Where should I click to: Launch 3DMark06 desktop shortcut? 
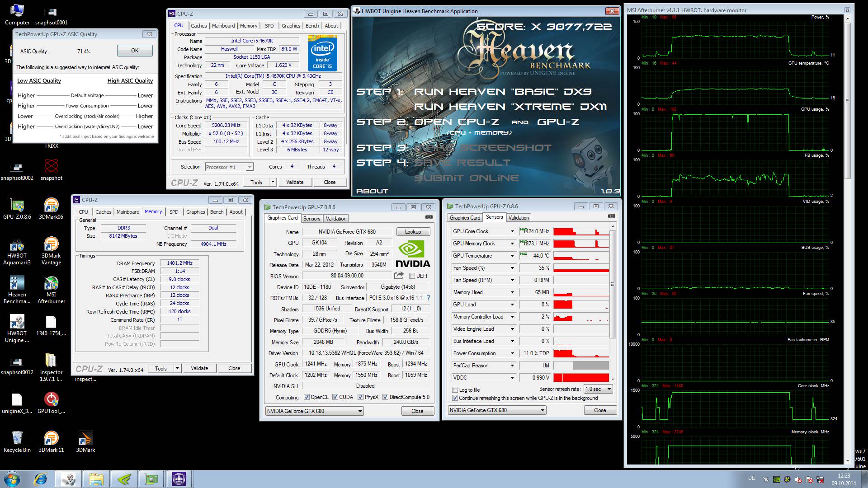coord(51,209)
